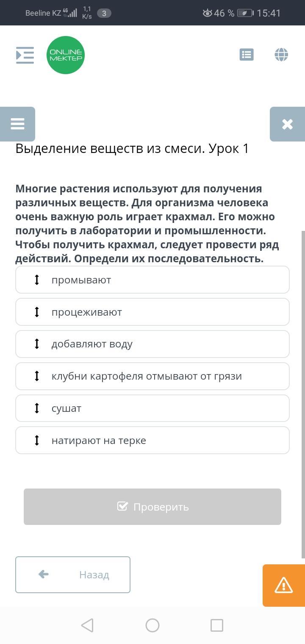Select the "клубни картофеля отмывают от грязи" item

[x=152, y=376]
